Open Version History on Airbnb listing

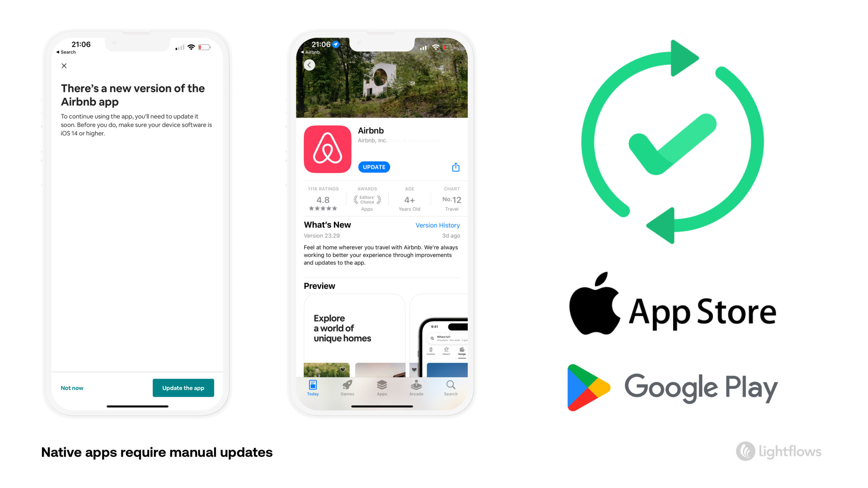[438, 225]
